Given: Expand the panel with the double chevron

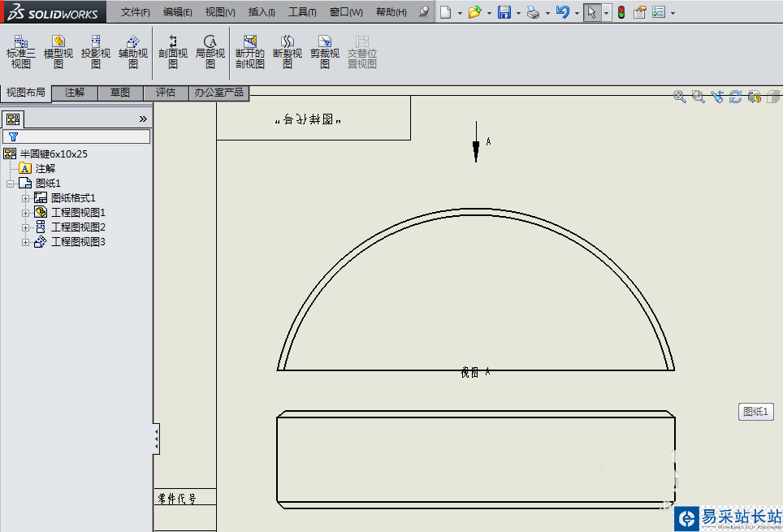Looking at the screenshot, I should pyautogui.click(x=143, y=119).
